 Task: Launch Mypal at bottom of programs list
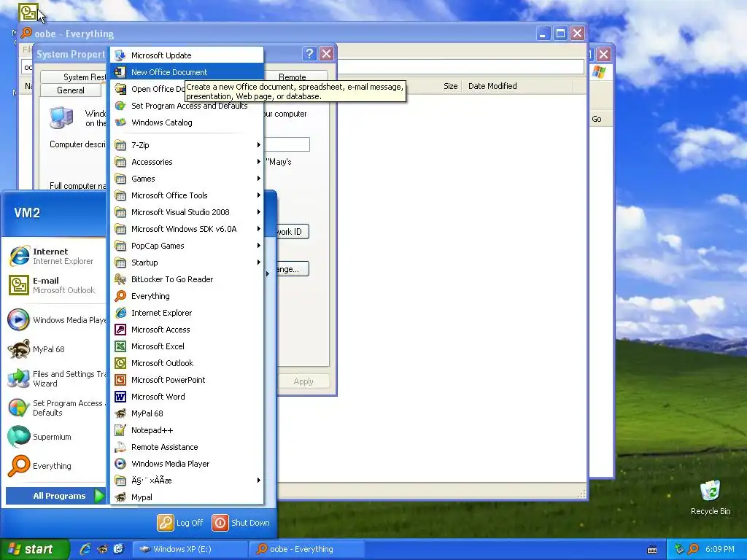(187, 497)
